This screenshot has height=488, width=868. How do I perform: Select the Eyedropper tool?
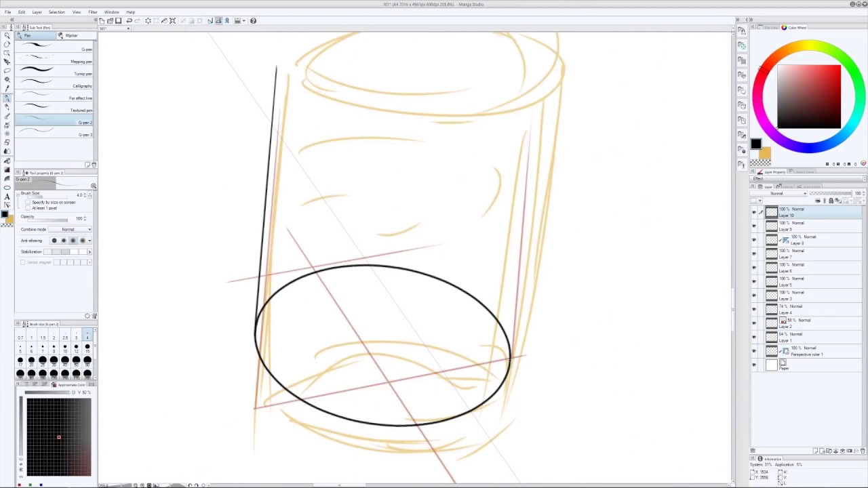[x=7, y=88]
